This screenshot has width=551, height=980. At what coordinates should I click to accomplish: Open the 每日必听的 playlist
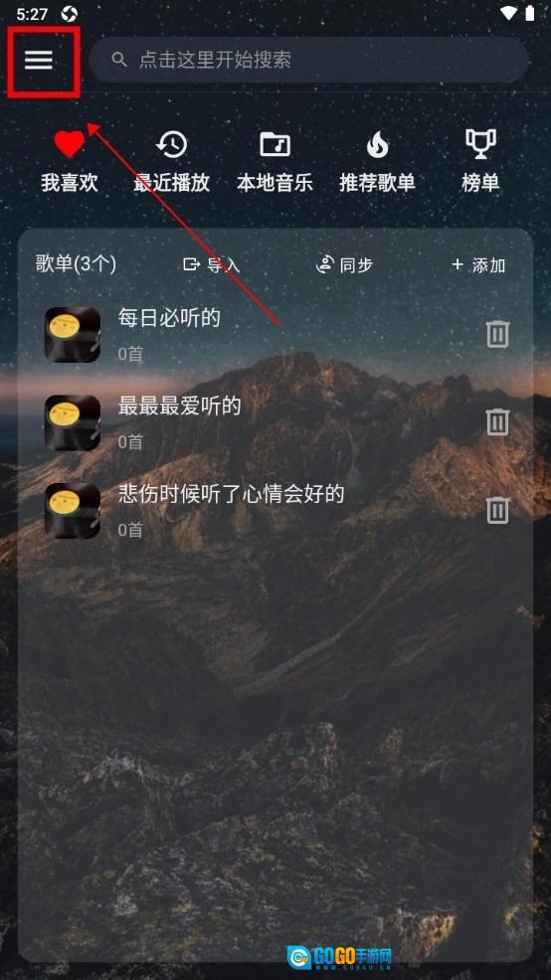[275, 334]
